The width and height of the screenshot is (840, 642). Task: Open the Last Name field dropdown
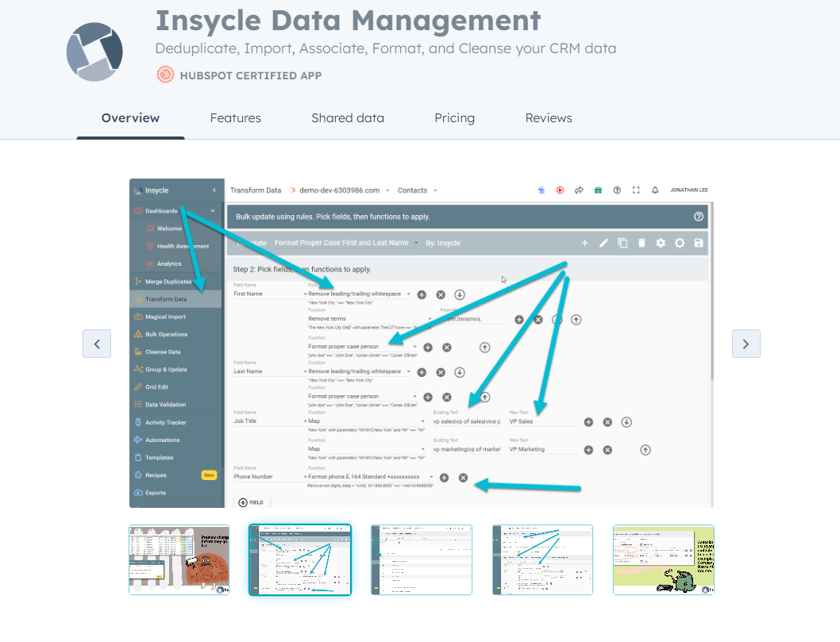pyautogui.click(x=270, y=371)
